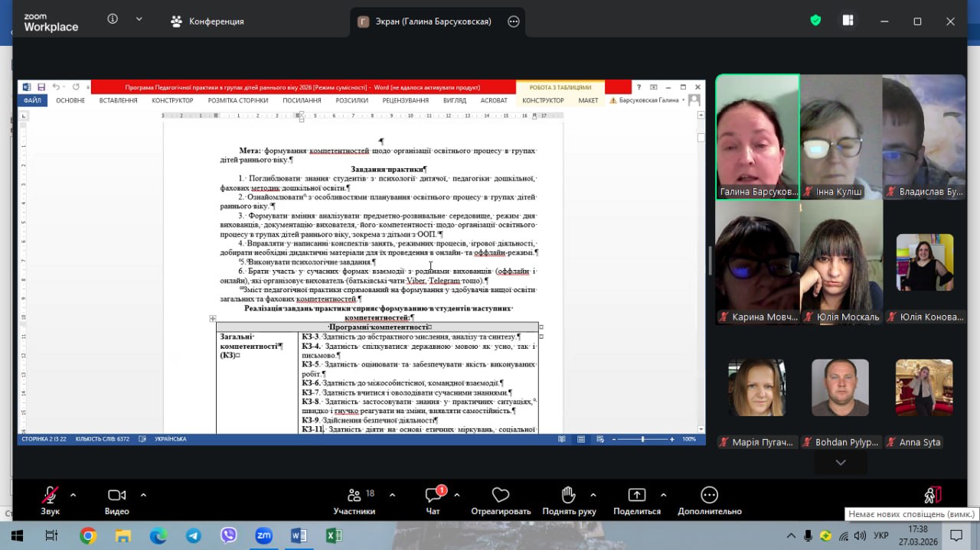
Task: Open share options arrow beside Поделиться
Action: click(x=663, y=495)
